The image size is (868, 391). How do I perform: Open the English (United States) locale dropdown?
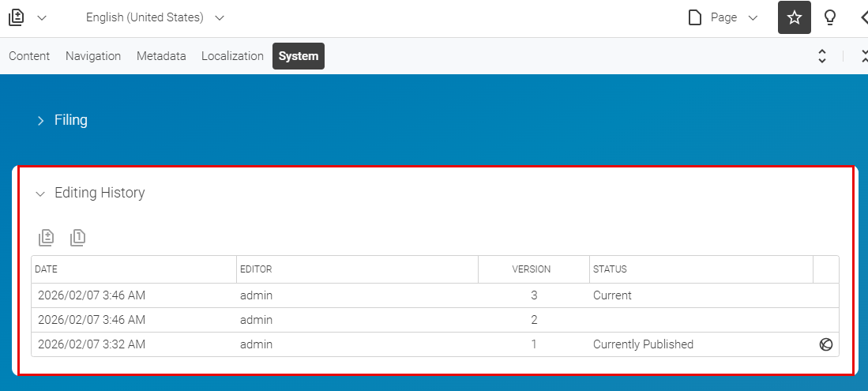(x=155, y=17)
